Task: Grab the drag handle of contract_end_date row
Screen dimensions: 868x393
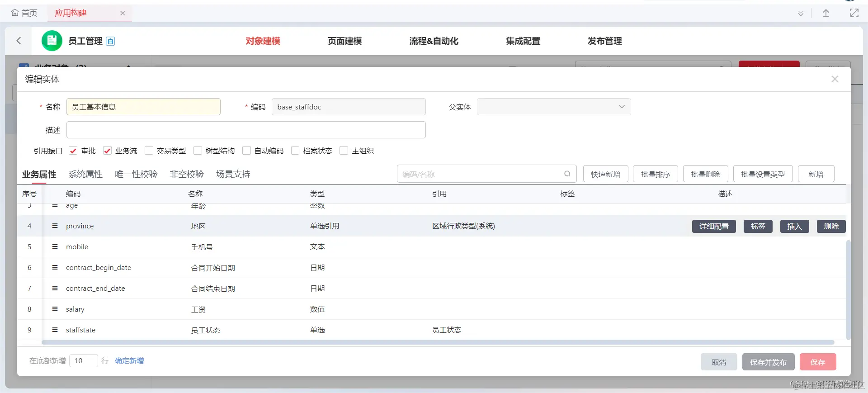Action: tap(55, 288)
